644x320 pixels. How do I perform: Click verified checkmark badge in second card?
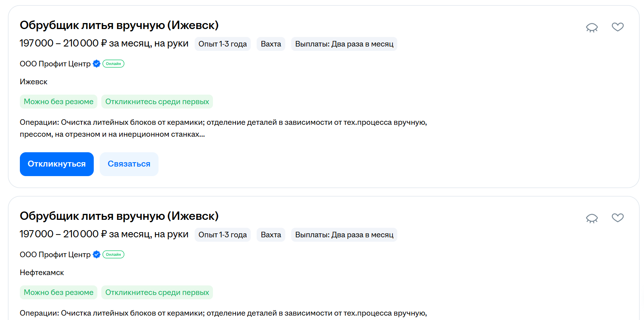coord(97,254)
